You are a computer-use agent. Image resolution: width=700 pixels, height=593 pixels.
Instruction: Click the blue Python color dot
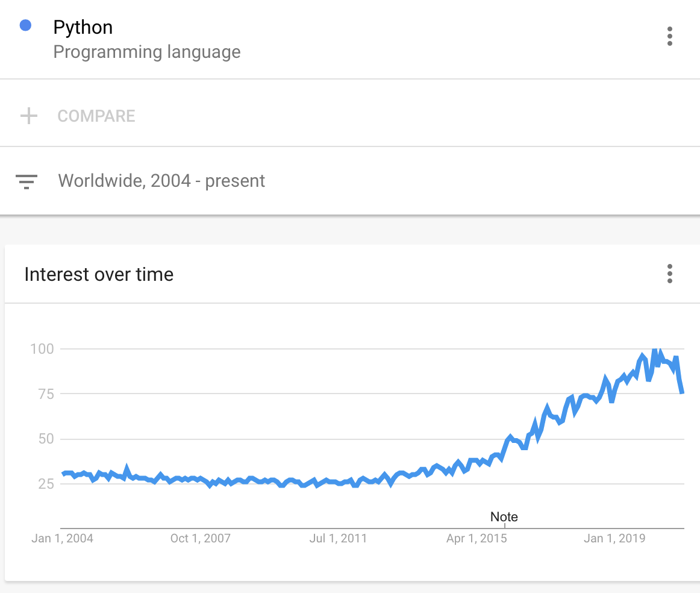(x=25, y=26)
